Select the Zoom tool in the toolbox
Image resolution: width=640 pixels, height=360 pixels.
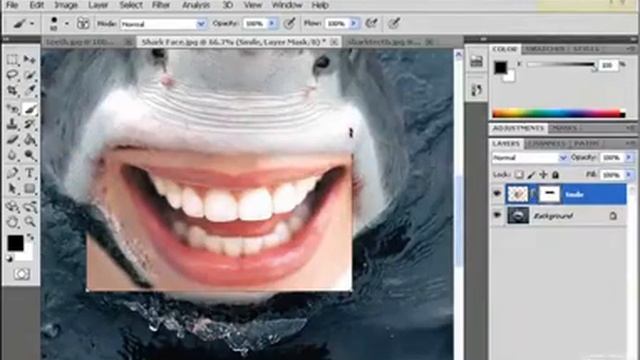(29, 222)
